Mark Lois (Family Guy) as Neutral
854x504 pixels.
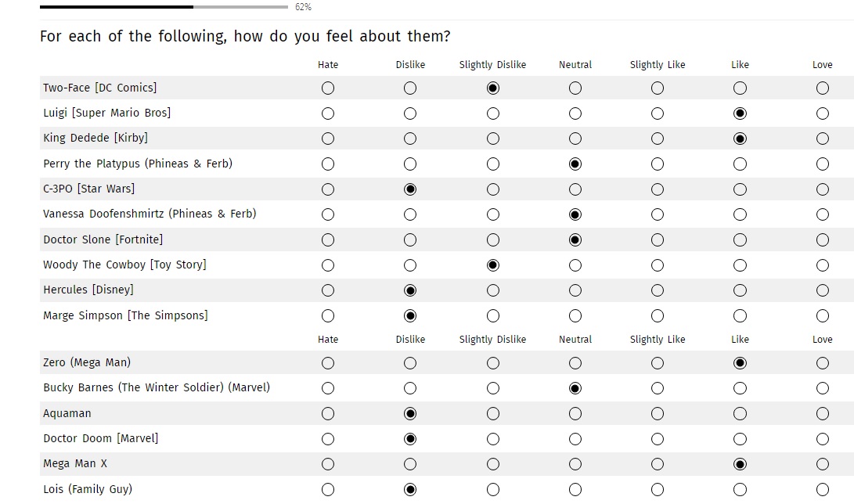[x=575, y=490]
